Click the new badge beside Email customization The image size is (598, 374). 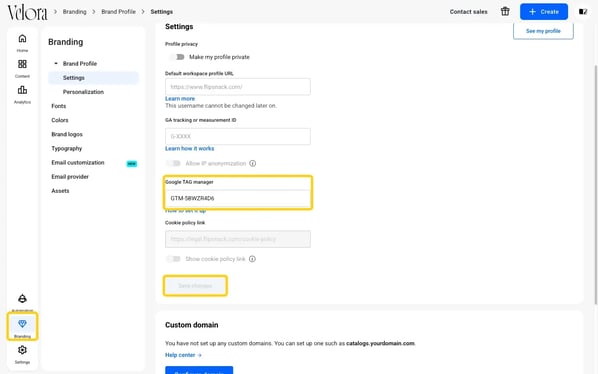pos(132,164)
